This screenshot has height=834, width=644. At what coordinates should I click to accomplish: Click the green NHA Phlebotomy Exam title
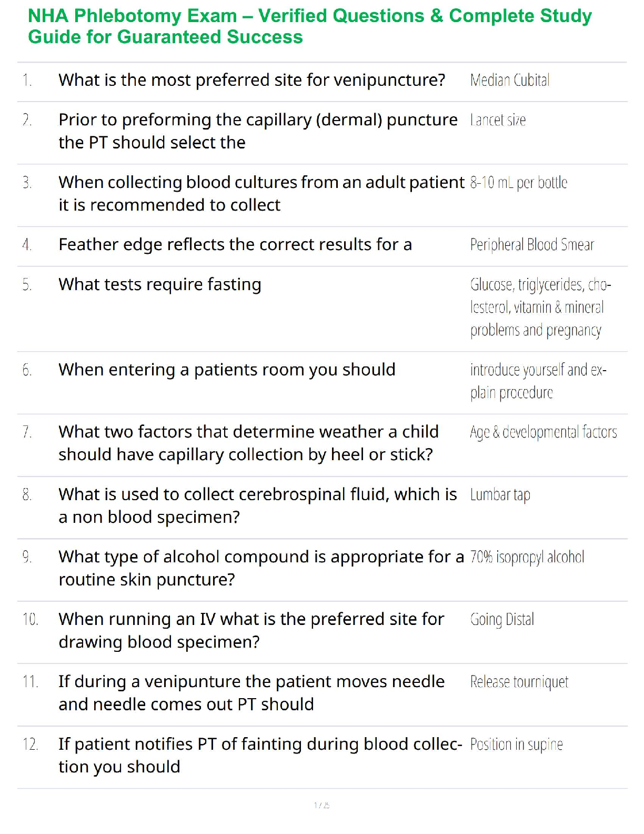tap(309, 26)
